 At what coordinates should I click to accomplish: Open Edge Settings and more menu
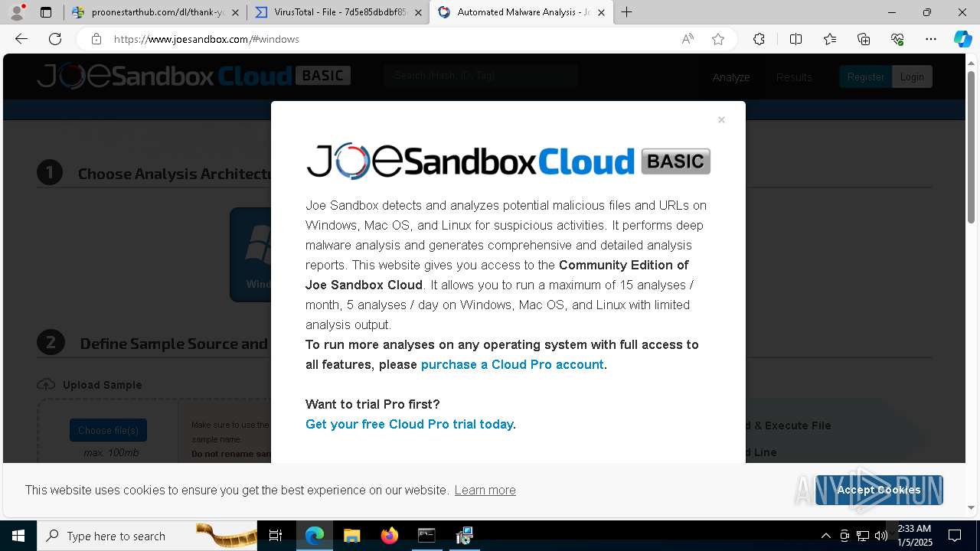(x=931, y=39)
